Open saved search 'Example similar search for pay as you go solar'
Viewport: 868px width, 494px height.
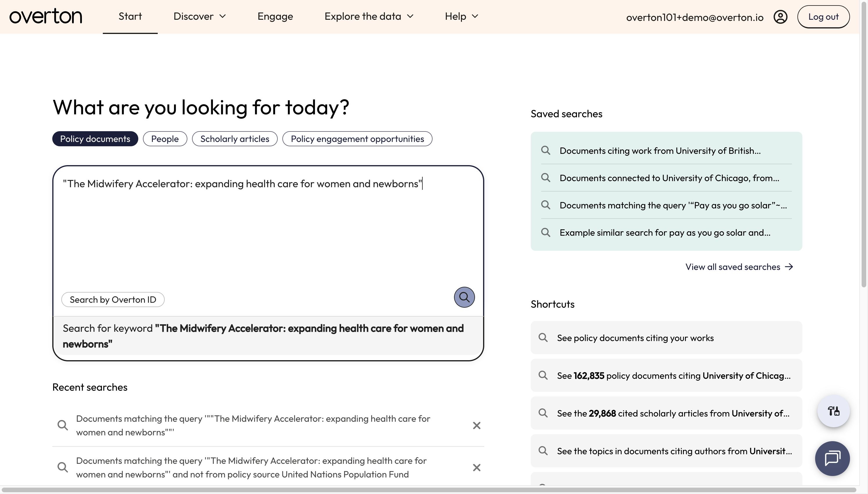pyautogui.click(x=666, y=233)
